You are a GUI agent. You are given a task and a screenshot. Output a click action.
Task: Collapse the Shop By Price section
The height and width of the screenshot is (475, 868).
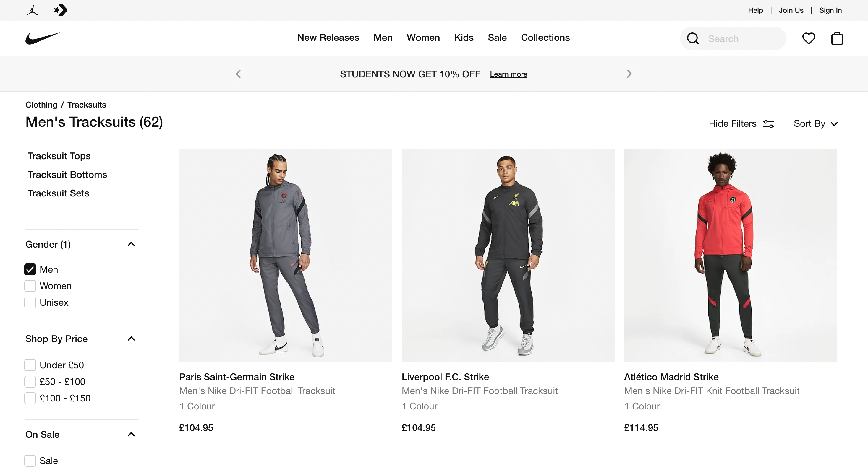tap(131, 339)
